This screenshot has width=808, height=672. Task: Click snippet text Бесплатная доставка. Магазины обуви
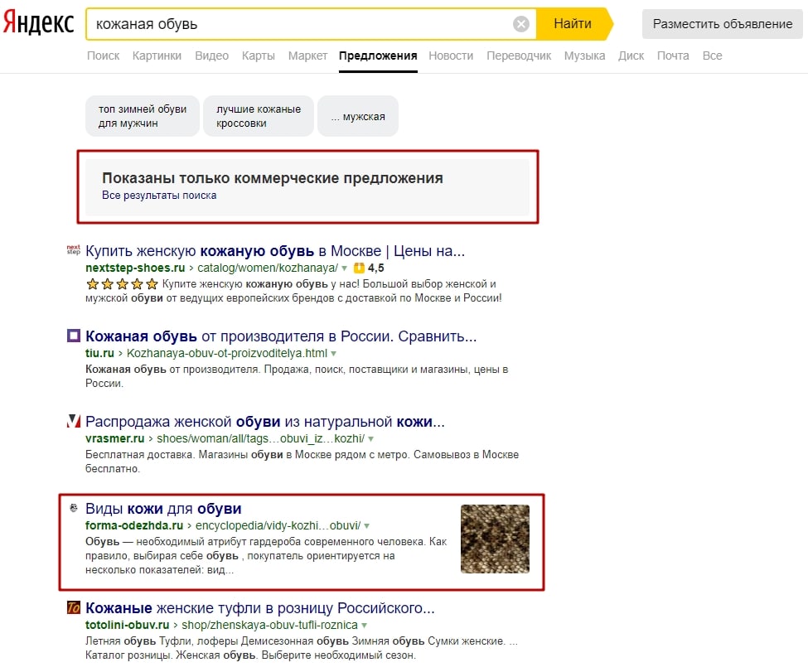[x=302, y=462]
